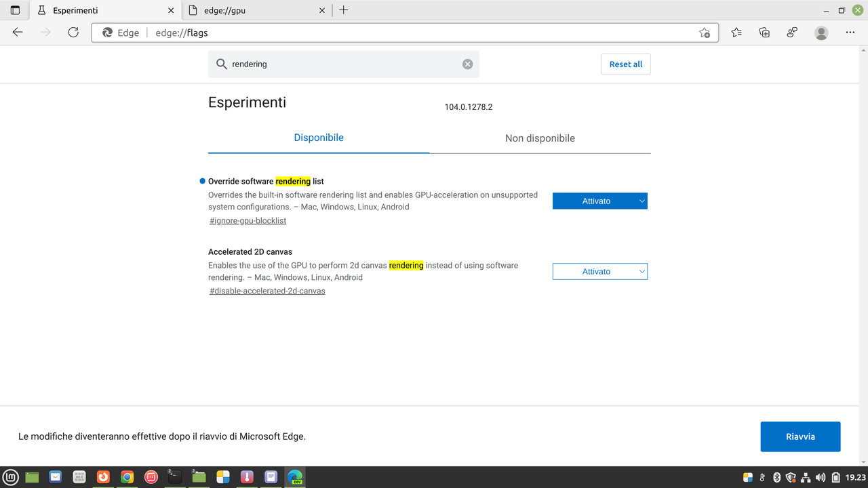Viewport: 868px width, 488px height.
Task: Open the feedback icon in the toolbar
Action: [792, 33]
